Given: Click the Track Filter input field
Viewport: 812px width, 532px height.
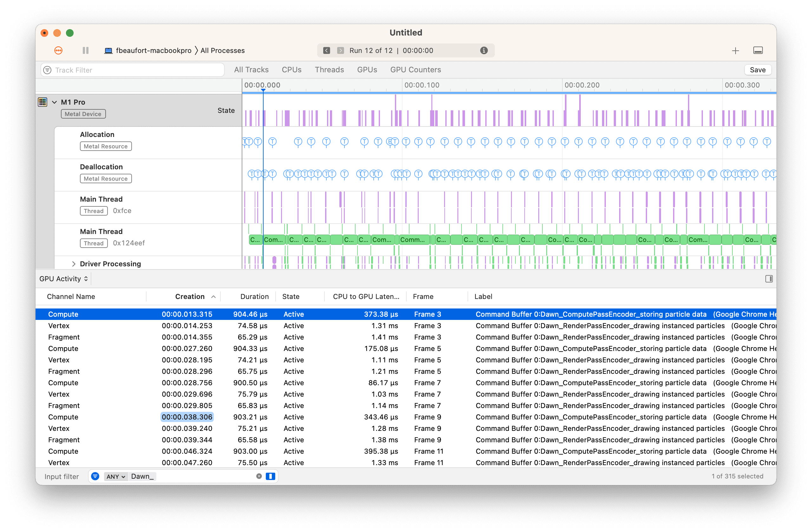Looking at the screenshot, I should tap(136, 69).
